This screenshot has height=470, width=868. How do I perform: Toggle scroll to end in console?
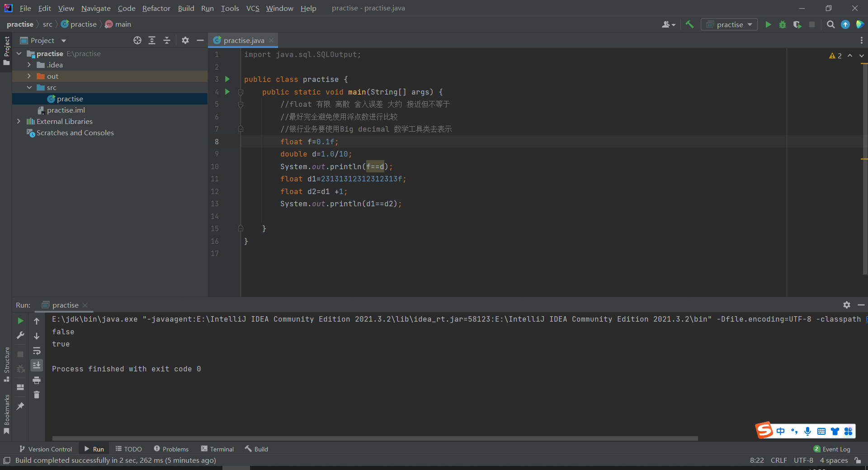pos(37,365)
